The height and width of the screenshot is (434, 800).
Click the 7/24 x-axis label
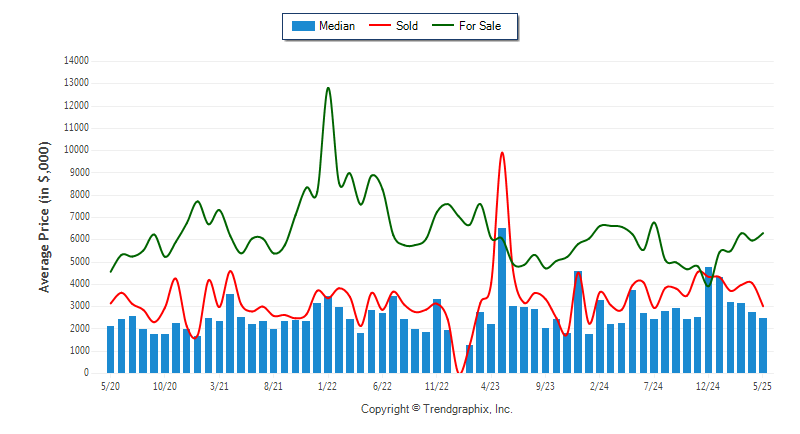[653, 387]
